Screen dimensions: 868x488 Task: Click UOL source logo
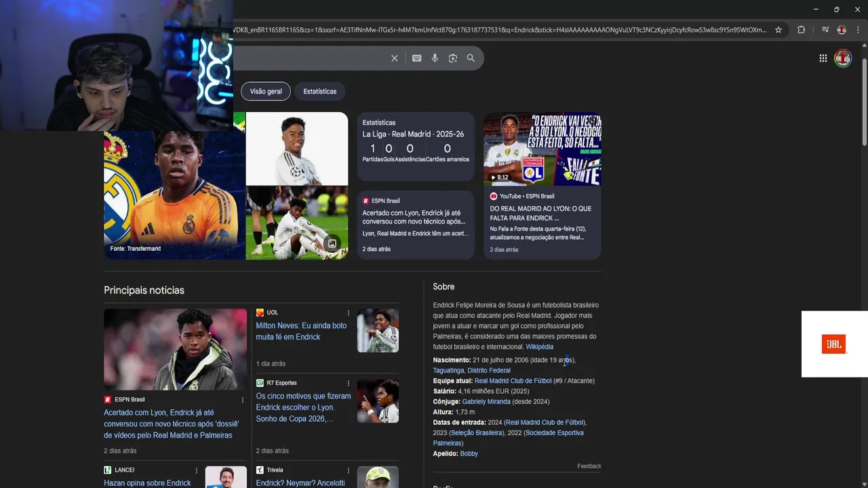pyautogui.click(x=260, y=312)
